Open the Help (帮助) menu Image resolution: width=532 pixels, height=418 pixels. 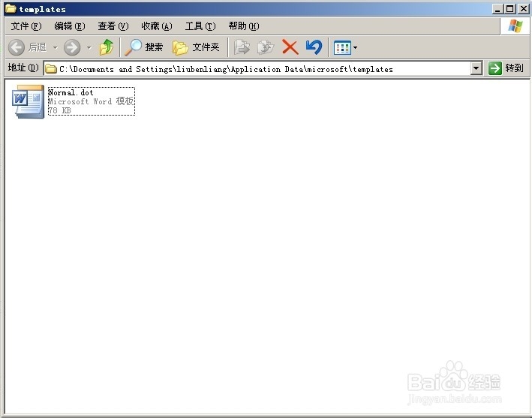[244, 26]
